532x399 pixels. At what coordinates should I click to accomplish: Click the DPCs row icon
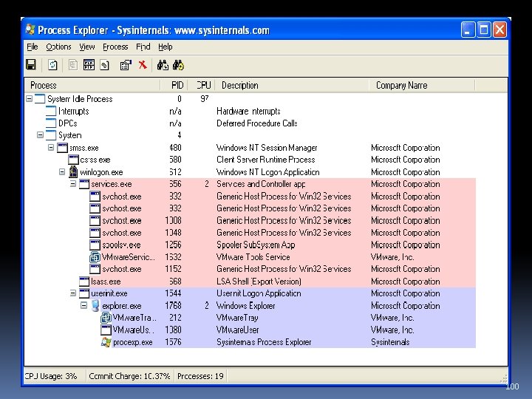[x=51, y=123]
